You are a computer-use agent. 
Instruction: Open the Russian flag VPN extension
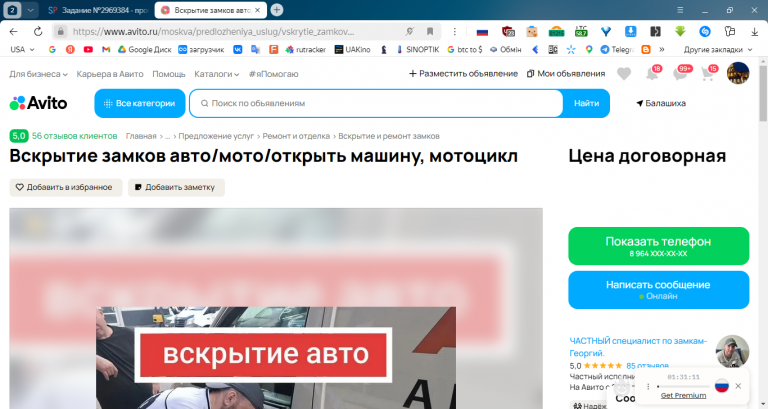(482, 32)
